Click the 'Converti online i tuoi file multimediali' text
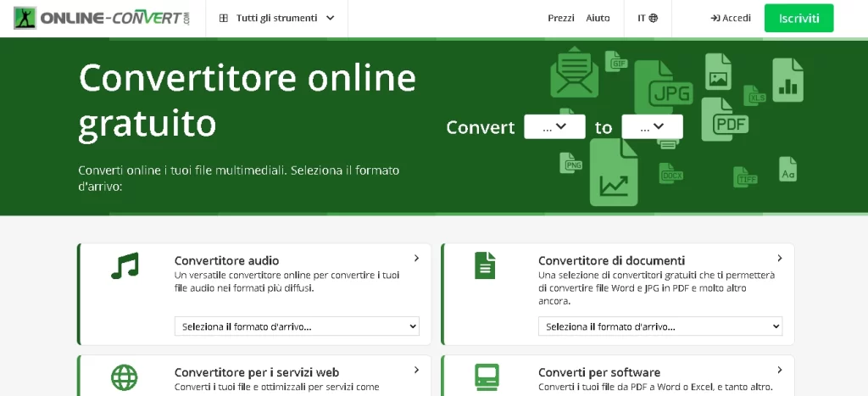 pos(238,178)
